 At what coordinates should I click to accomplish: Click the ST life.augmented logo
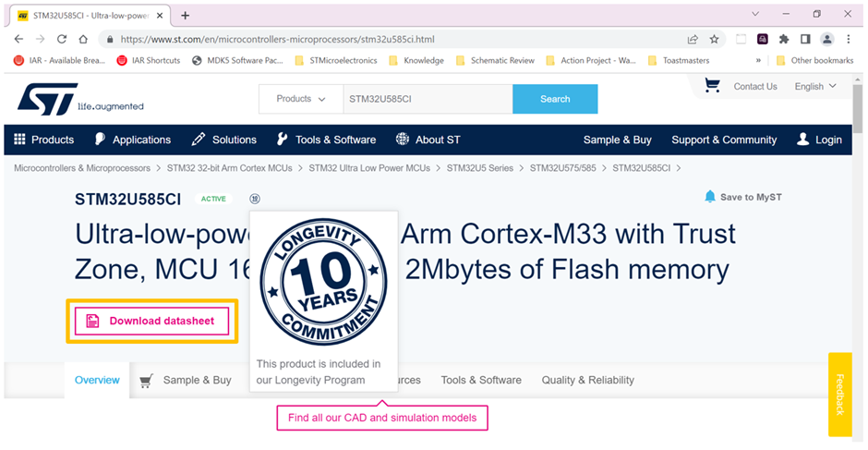pos(80,99)
